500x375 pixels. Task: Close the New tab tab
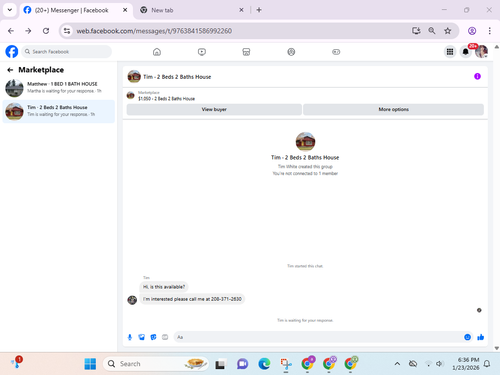(x=241, y=10)
